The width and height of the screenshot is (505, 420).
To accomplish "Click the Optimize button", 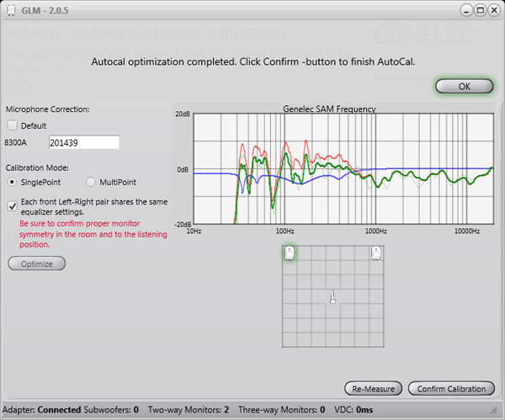I will [36, 263].
